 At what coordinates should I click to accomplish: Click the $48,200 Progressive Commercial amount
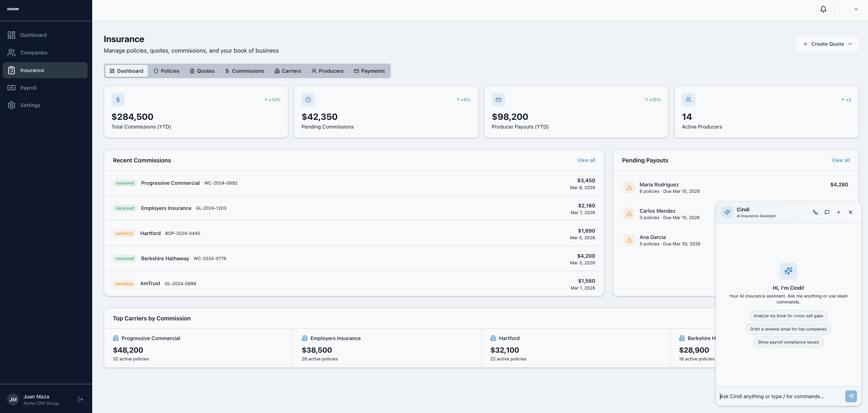128,350
